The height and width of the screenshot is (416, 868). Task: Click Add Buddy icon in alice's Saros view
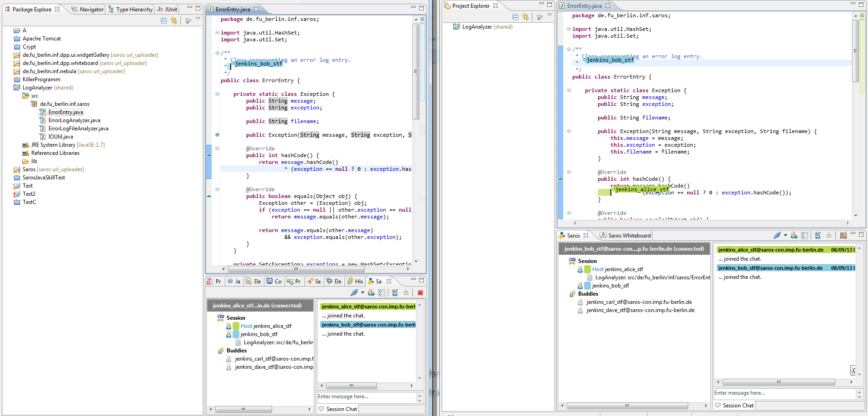pyautogui.click(x=371, y=293)
